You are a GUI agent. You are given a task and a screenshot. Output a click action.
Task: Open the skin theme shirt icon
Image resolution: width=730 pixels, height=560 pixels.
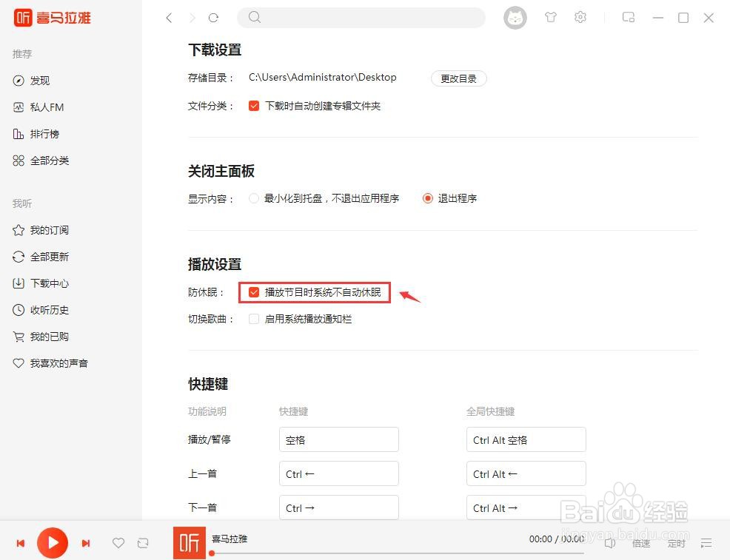[x=551, y=17]
